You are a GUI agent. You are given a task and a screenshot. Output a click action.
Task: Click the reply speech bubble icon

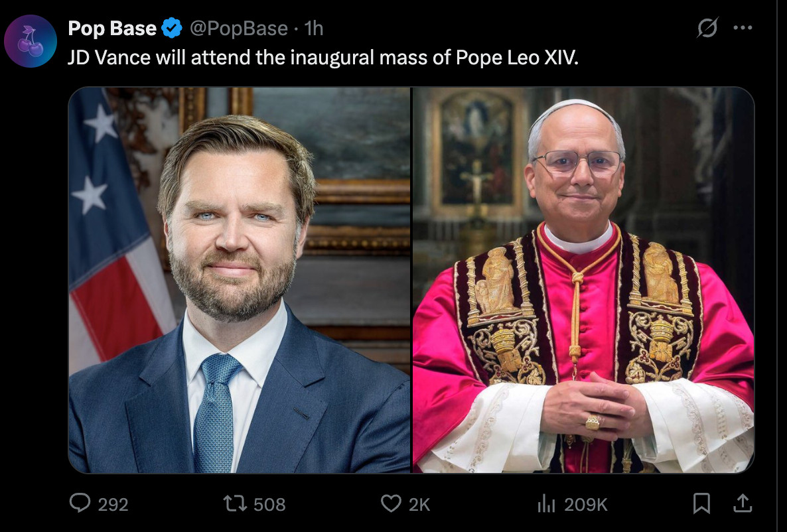80,503
